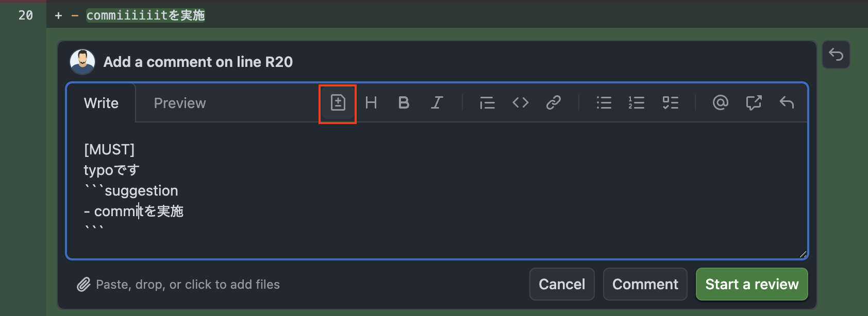Select the Write tab

(x=101, y=103)
